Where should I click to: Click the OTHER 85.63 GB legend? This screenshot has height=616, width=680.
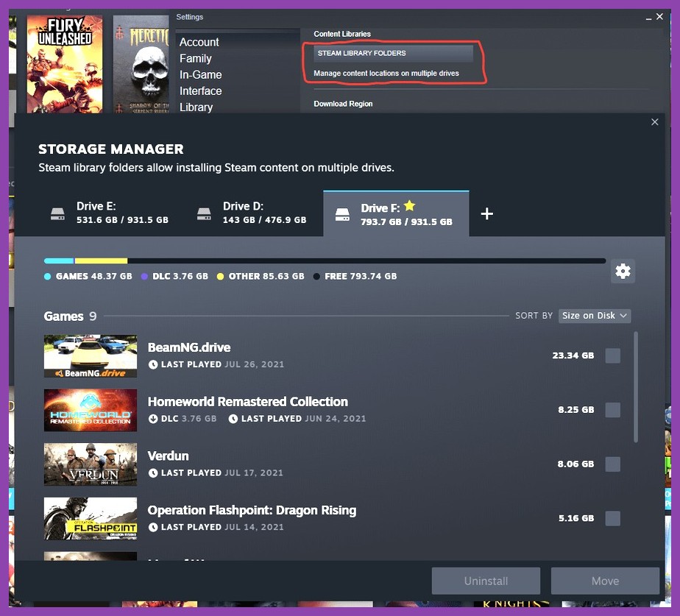coord(261,276)
